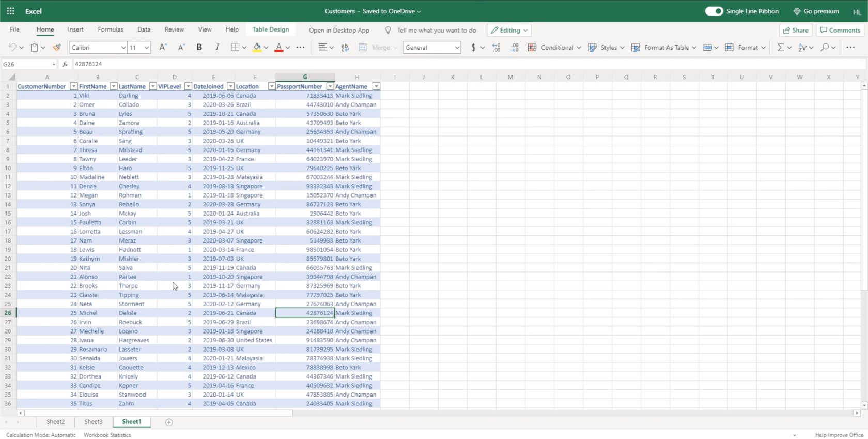The image size is (868, 439).
Task: Click the insert cells icon
Action: pyautogui.click(x=708, y=47)
